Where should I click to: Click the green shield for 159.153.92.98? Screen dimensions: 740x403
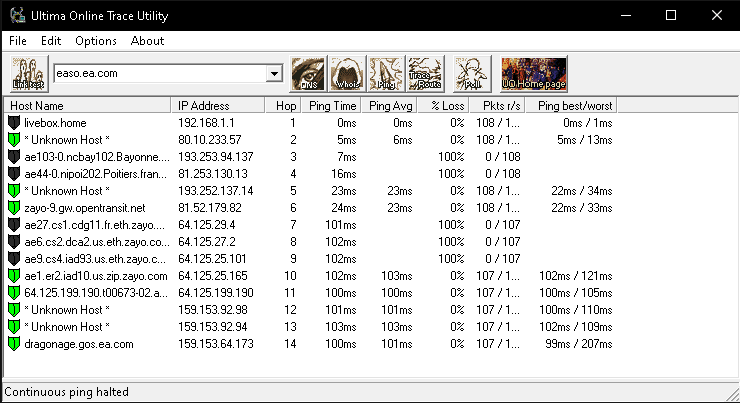tap(14, 310)
